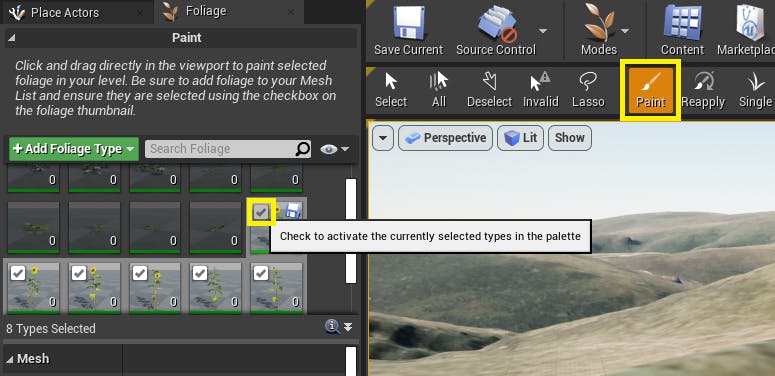Open the Source Control dropdown arrow
775x376 pixels.
click(543, 31)
